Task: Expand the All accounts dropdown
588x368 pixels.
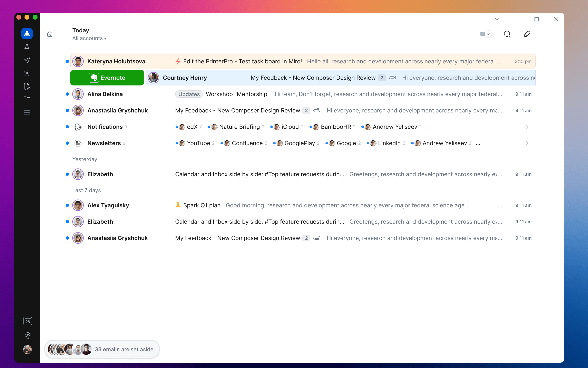Action: click(x=89, y=38)
